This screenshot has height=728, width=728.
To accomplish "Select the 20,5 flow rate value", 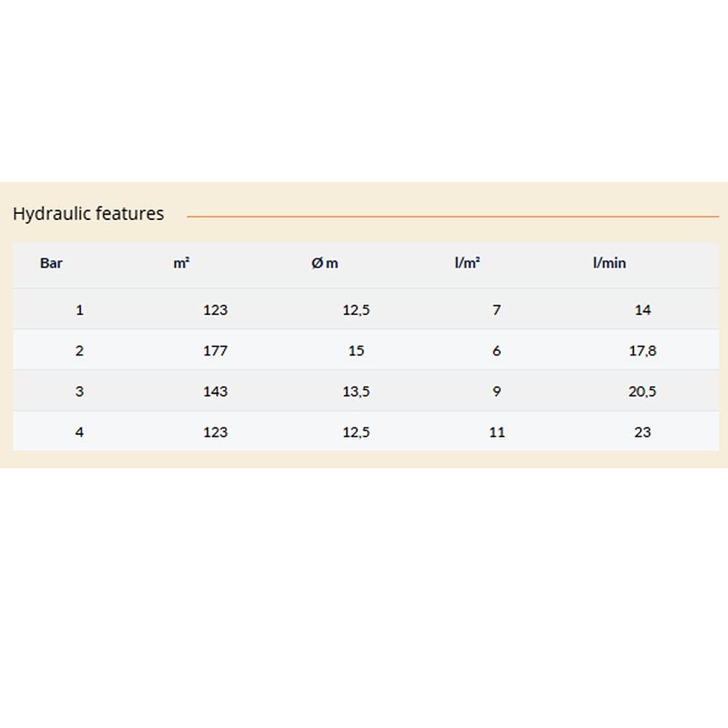I will [643, 392].
